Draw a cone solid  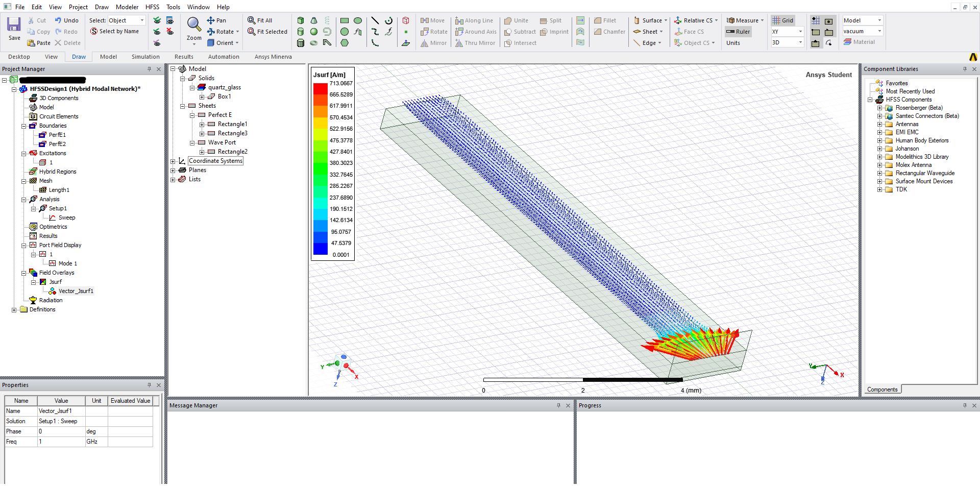tap(314, 20)
